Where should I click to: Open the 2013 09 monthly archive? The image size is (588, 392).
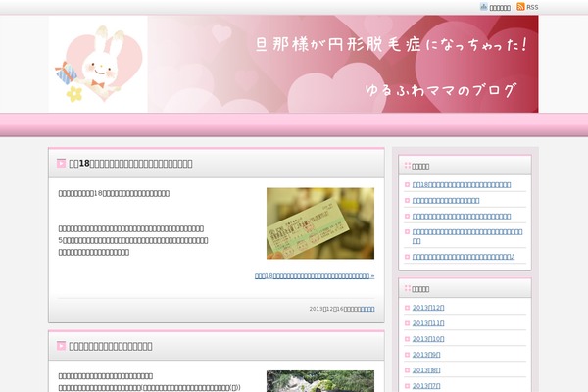(x=426, y=355)
